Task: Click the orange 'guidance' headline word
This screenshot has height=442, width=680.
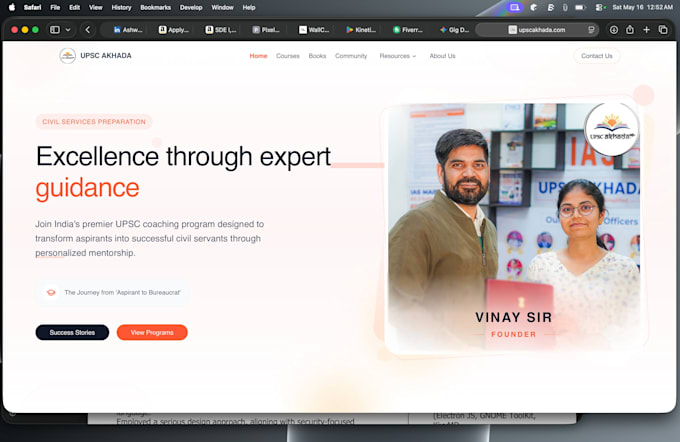Action: tap(88, 188)
